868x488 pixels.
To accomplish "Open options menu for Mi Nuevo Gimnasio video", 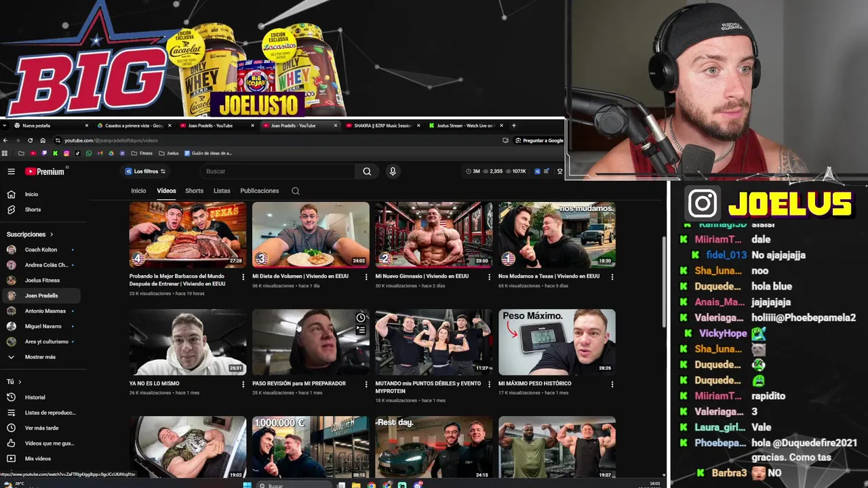I will 489,277.
